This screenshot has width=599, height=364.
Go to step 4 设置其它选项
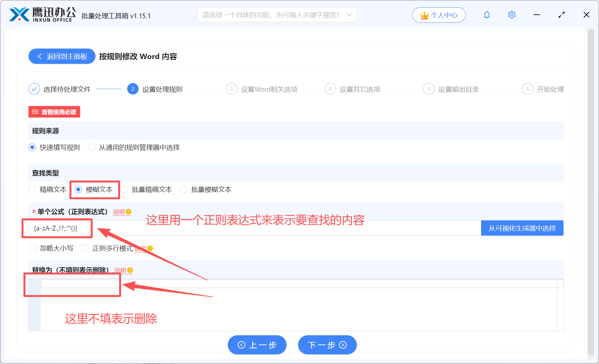pyautogui.click(x=352, y=89)
